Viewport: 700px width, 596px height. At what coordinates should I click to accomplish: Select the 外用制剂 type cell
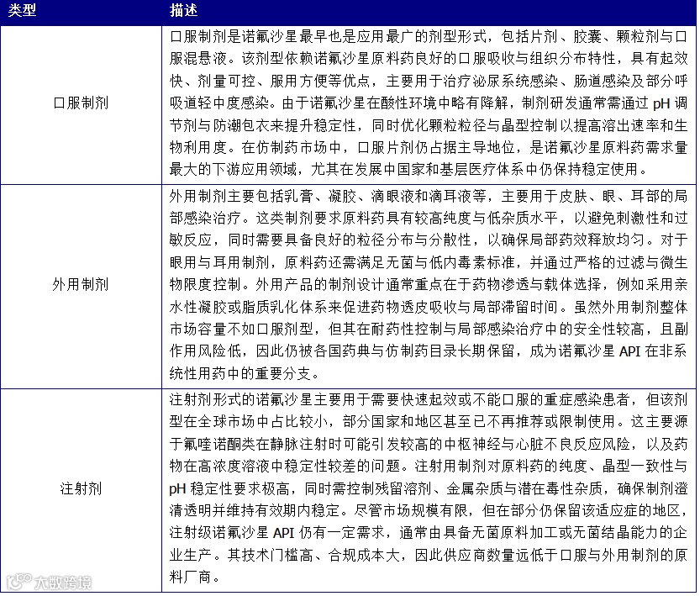81,286
